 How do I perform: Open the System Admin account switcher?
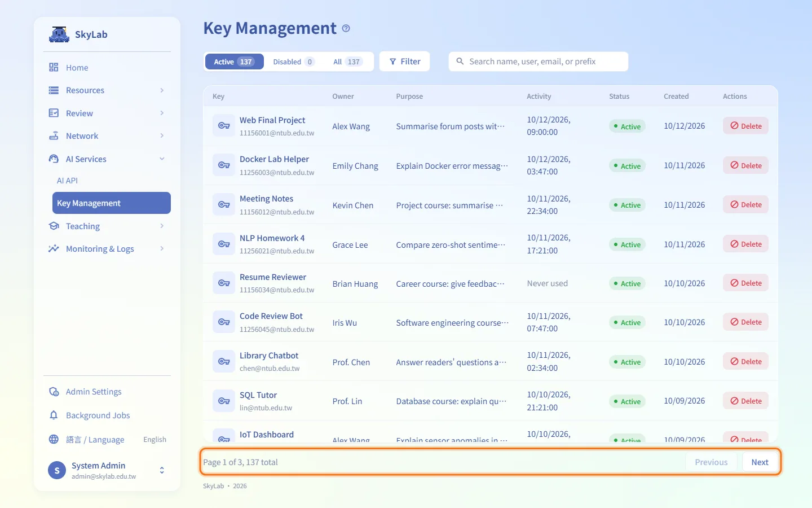(162, 470)
